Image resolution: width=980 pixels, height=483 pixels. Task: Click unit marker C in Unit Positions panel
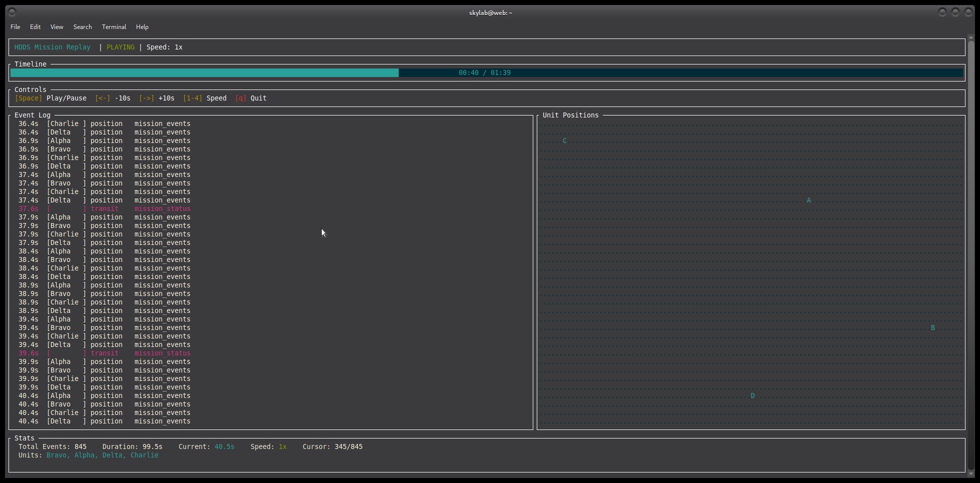[565, 140]
